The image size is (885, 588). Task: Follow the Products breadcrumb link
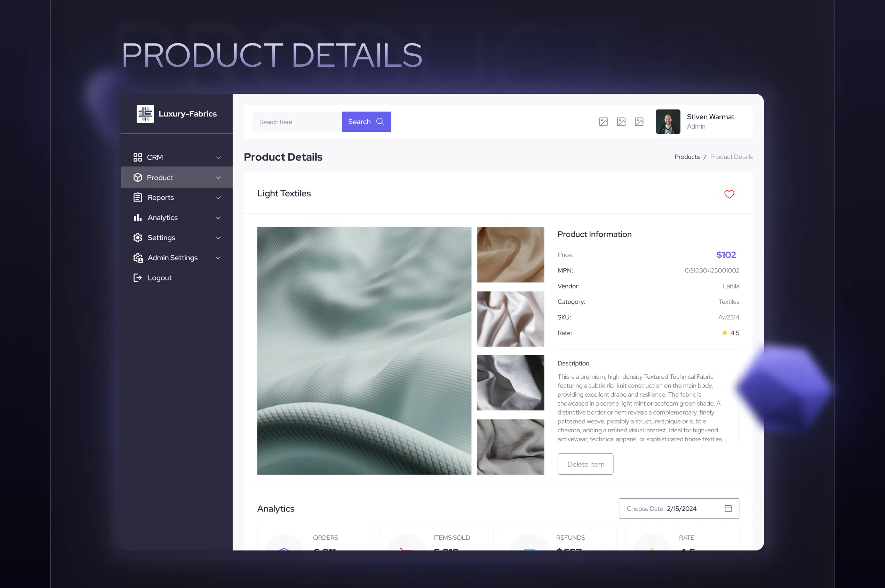pyautogui.click(x=686, y=157)
